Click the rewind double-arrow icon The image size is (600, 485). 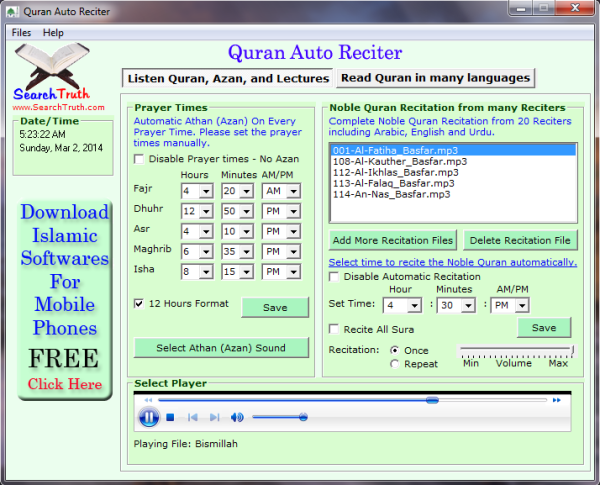click(x=148, y=400)
